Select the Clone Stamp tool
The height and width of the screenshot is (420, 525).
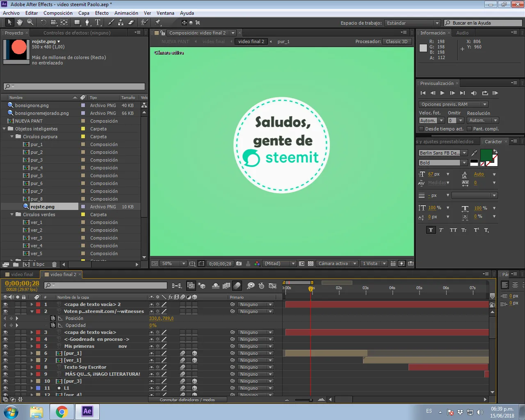click(121, 22)
